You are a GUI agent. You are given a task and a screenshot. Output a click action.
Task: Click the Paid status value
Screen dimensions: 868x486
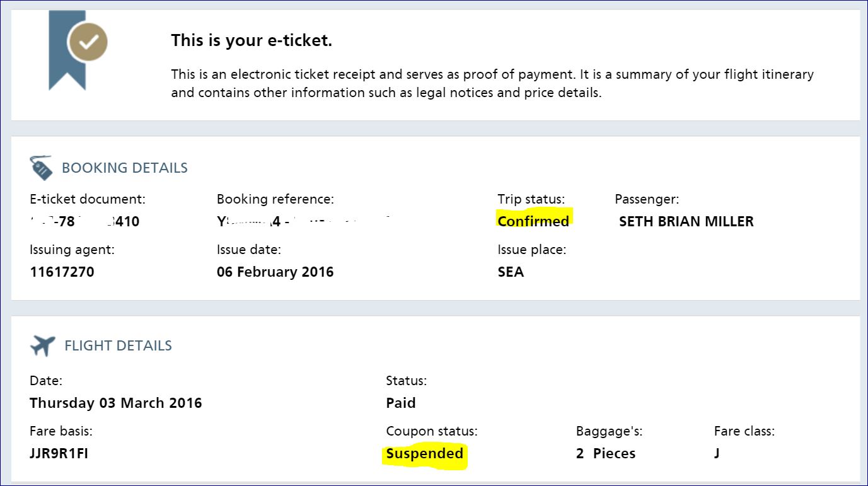[x=401, y=403]
